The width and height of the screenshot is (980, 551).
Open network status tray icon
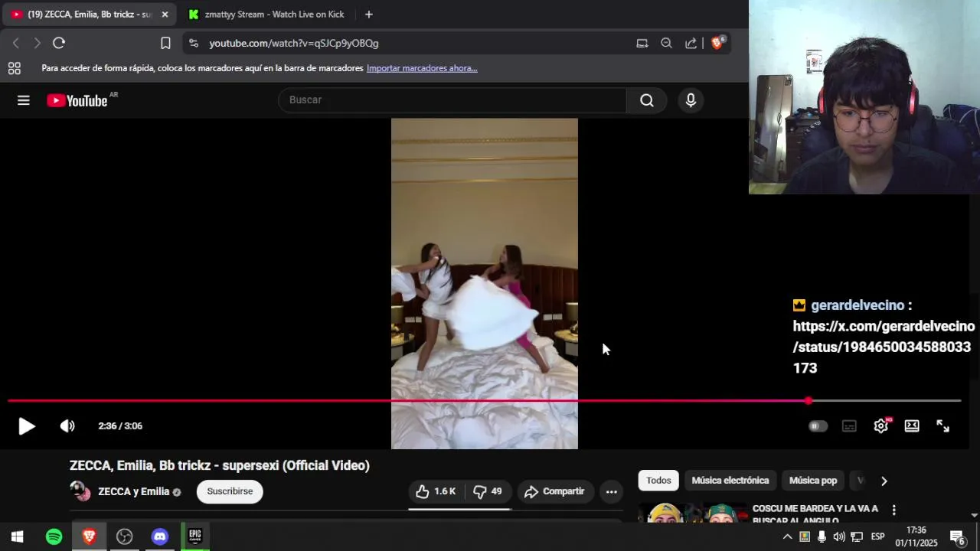(857, 536)
